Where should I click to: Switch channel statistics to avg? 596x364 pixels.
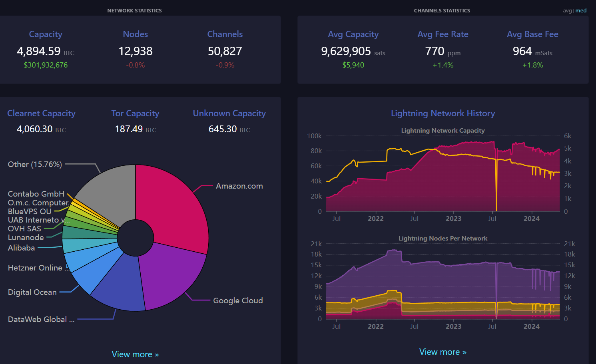click(567, 11)
